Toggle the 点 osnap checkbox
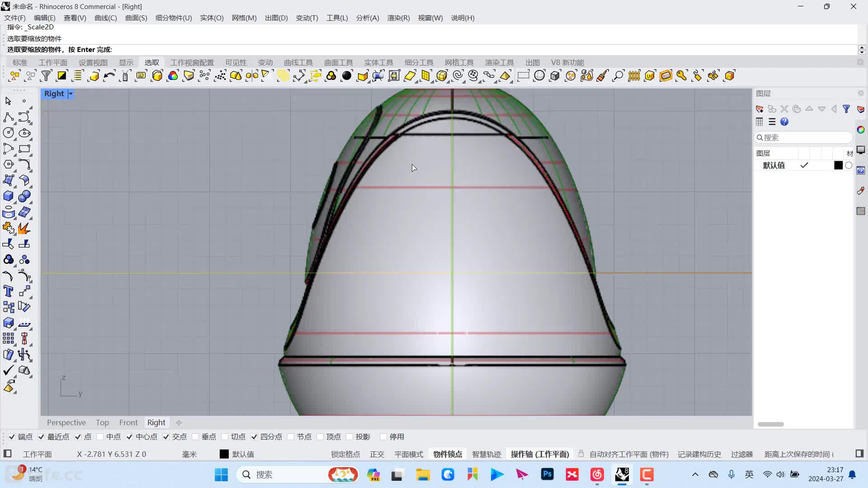This screenshot has width=868, height=488. [x=78, y=436]
